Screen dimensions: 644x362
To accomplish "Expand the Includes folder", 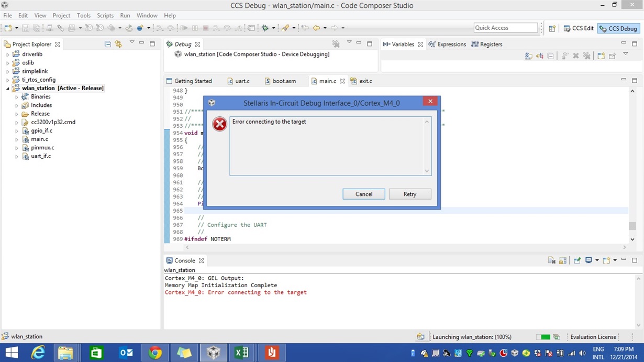I will pos(16,105).
